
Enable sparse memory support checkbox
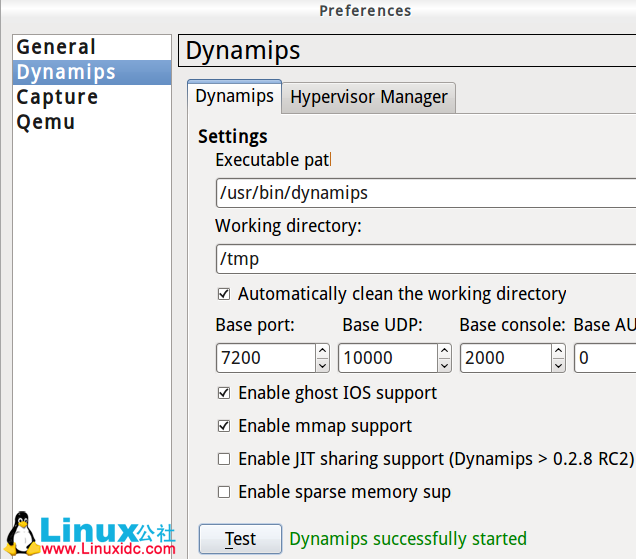click(x=224, y=492)
